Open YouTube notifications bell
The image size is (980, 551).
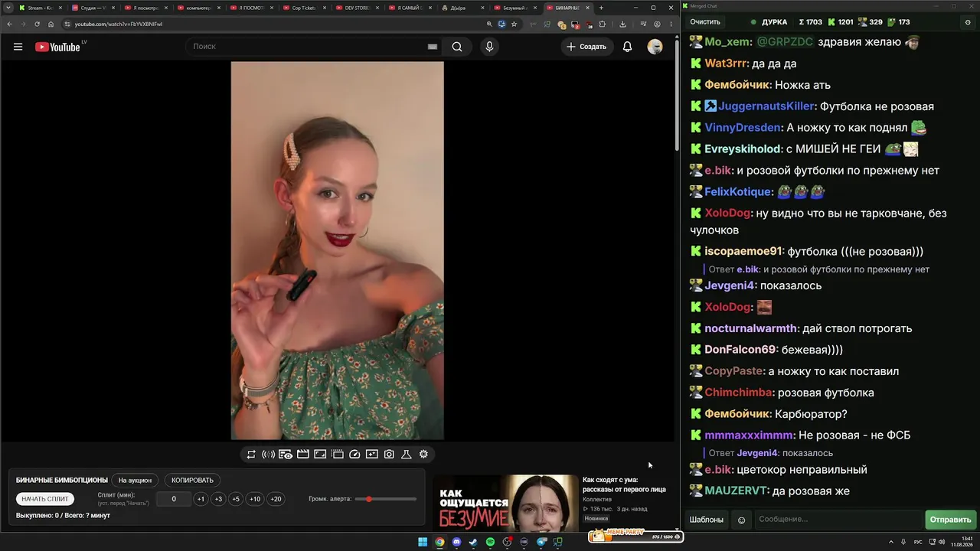(627, 47)
